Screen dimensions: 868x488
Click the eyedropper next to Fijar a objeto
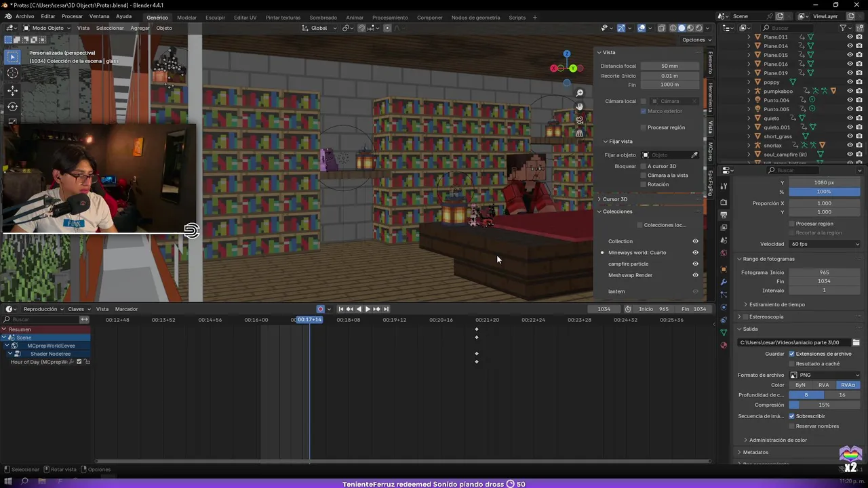click(x=694, y=155)
